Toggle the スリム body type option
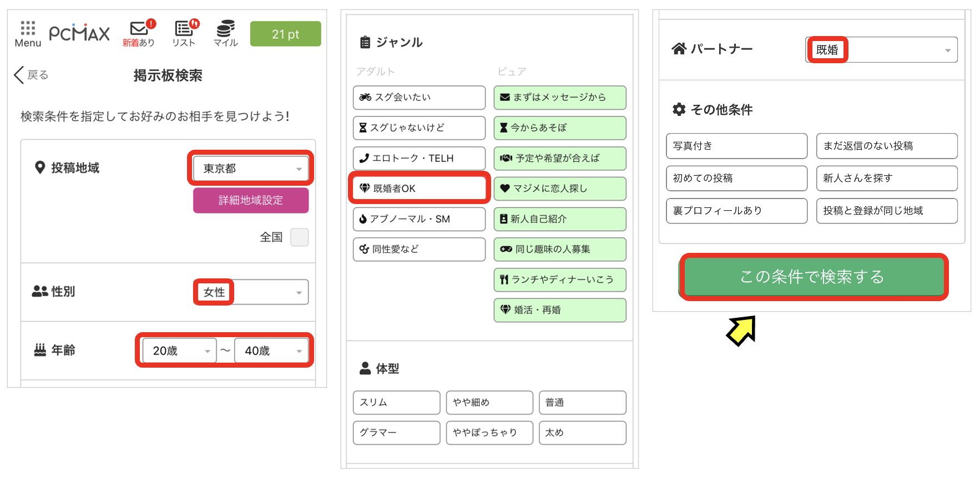 [x=396, y=403]
